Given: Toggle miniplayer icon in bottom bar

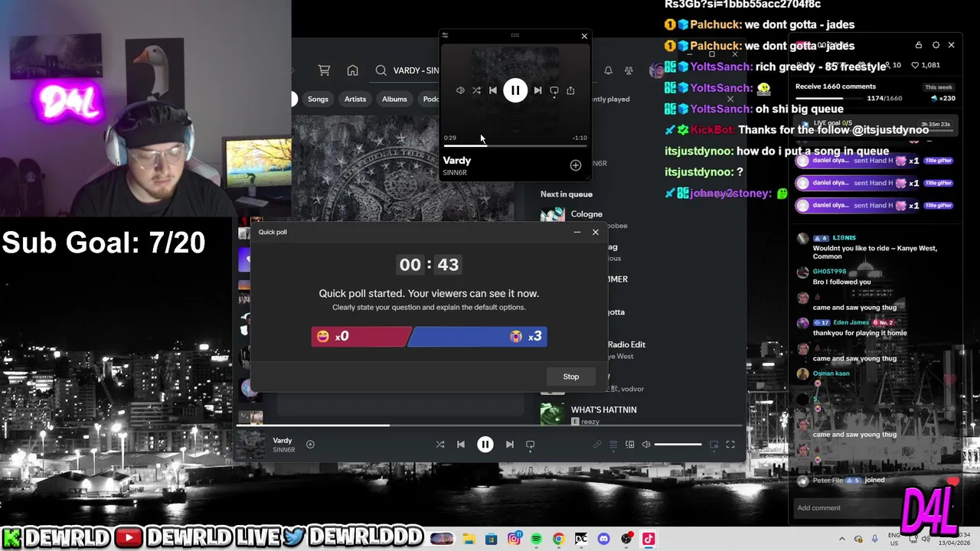Looking at the screenshot, I should [x=714, y=445].
